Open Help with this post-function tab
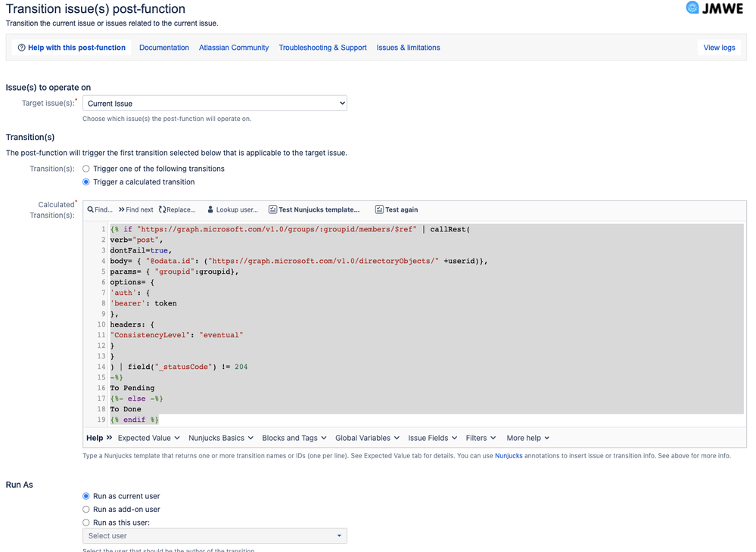Screen dimensions: 756x552 click(x=71, y=48)
